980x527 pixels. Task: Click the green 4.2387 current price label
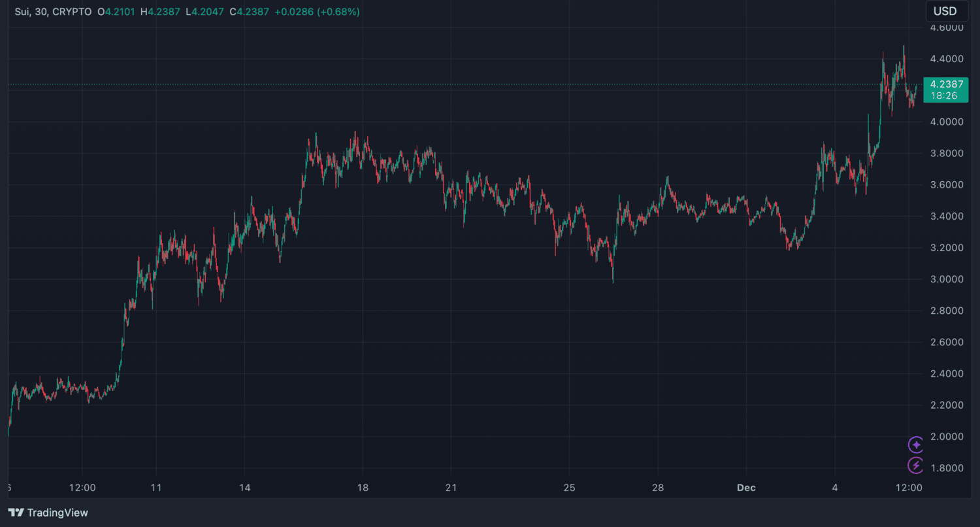pos(946,84)
